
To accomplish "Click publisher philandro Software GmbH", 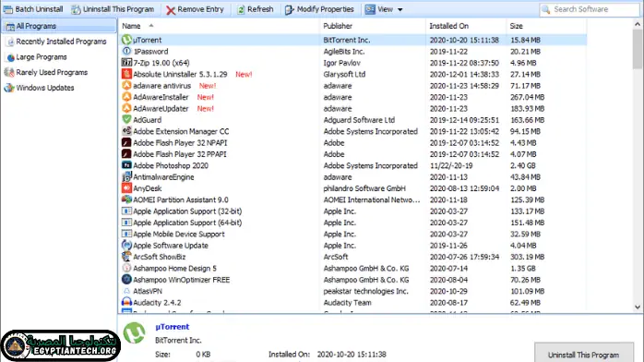I will [364, 188].
